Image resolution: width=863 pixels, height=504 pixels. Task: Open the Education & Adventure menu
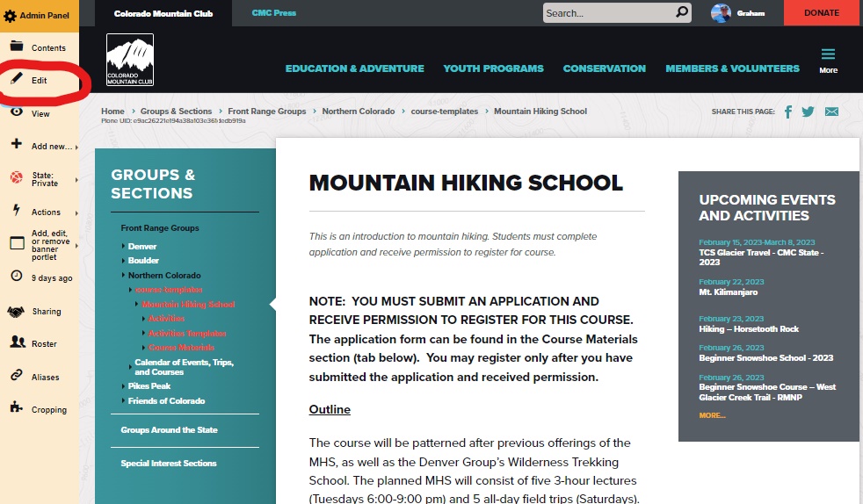pyautogui.click(x=354, y=68)
